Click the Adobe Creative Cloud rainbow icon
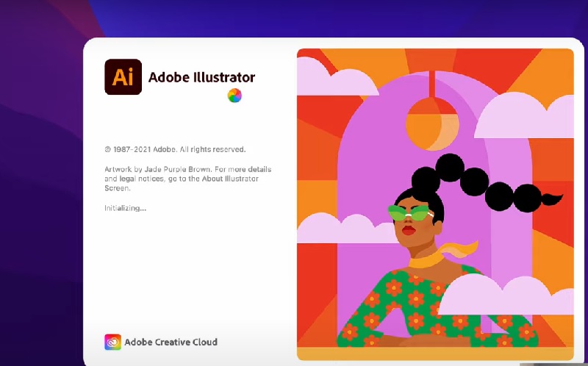 (112, 342)
